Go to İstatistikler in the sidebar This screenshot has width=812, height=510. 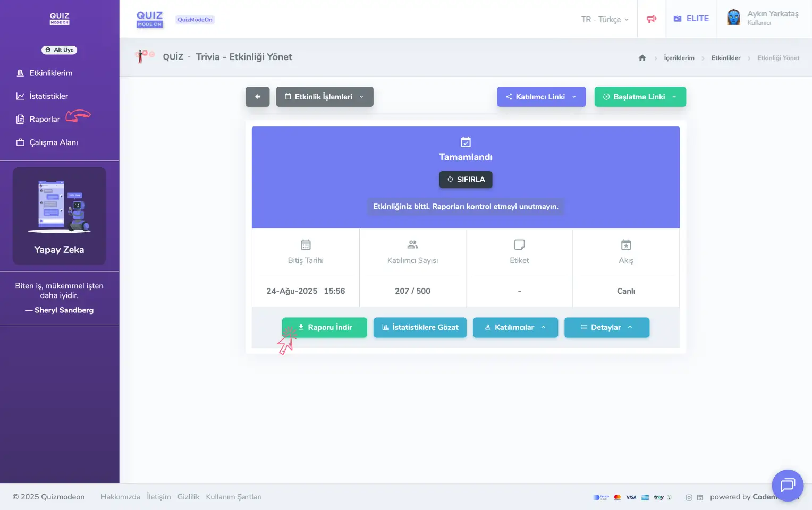click(x=48, y=96)
